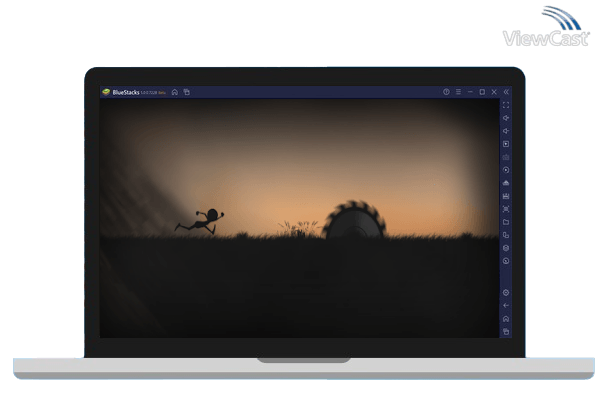Take a screenshot with the sidebar capture icon
Viewport: 602px width, 414px height.
pos(506,209)
